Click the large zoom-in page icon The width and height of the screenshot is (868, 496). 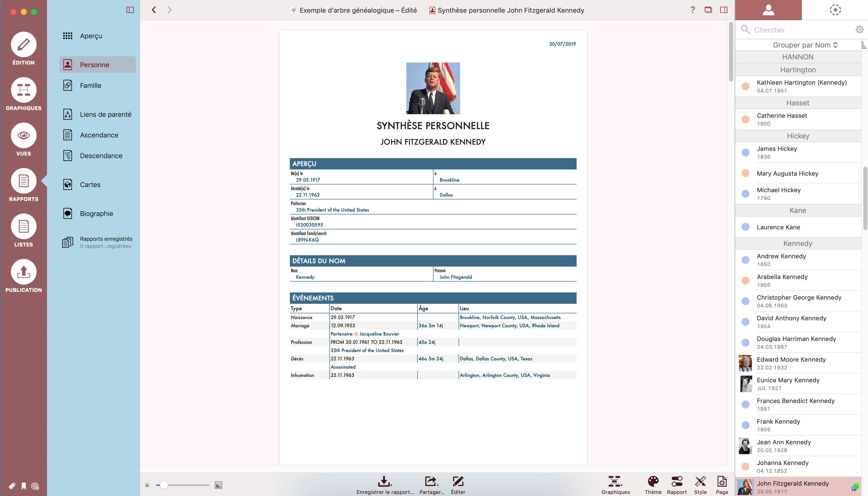(218, 485)
